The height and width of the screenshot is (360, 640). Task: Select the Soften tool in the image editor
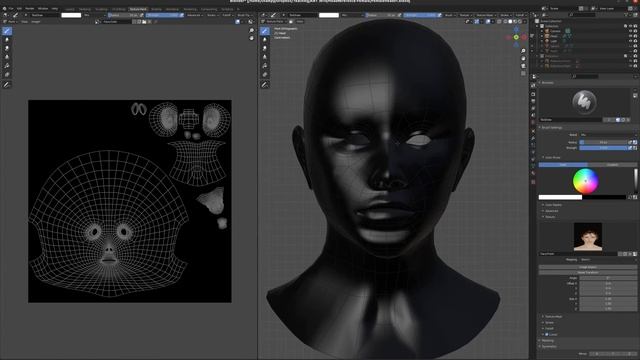pos(7,40)
